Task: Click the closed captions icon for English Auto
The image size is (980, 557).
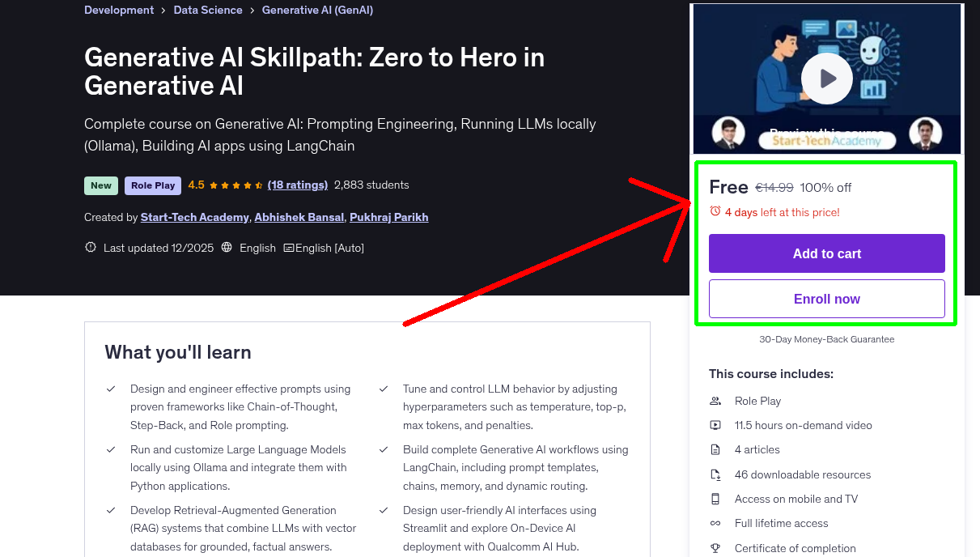Action: coord(287,248)
